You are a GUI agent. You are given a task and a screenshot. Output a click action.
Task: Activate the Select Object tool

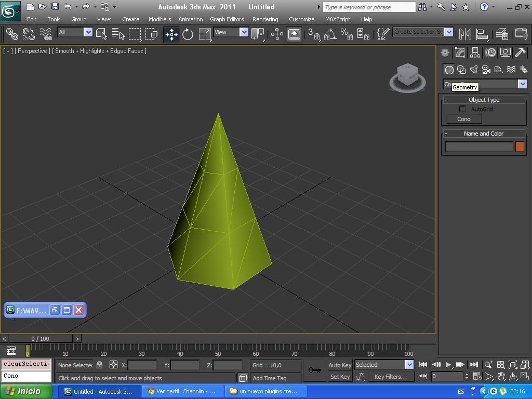pyautogui.click(x=101, y=34)
